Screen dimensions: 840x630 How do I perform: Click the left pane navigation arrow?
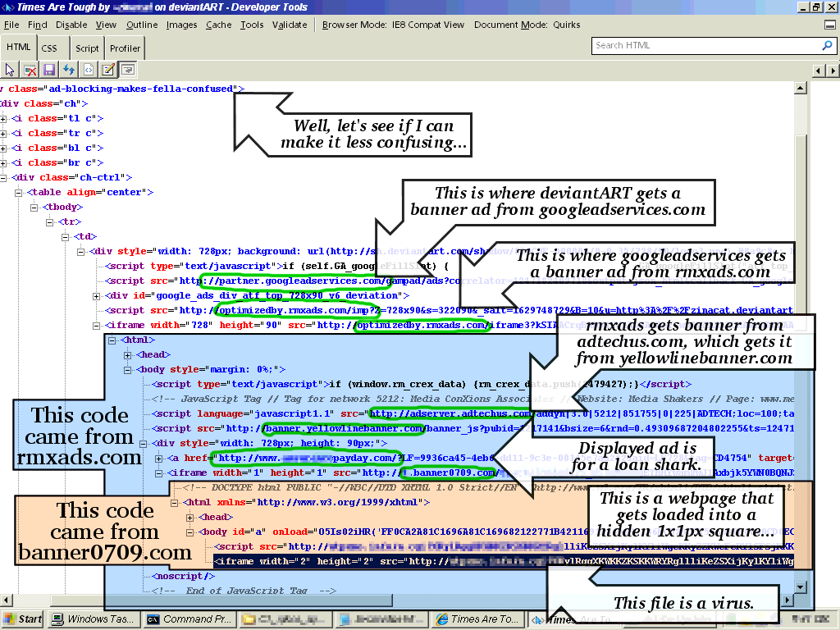[x=818, y=71]
